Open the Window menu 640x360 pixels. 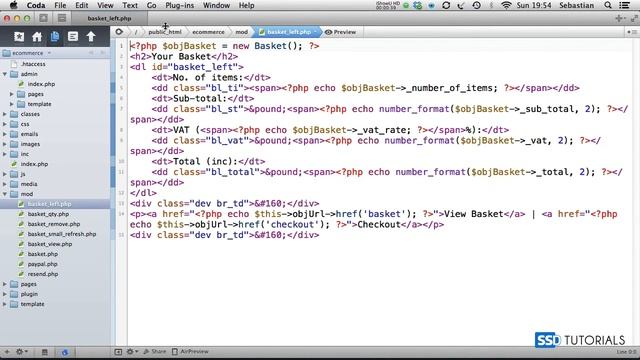[216, 5]
